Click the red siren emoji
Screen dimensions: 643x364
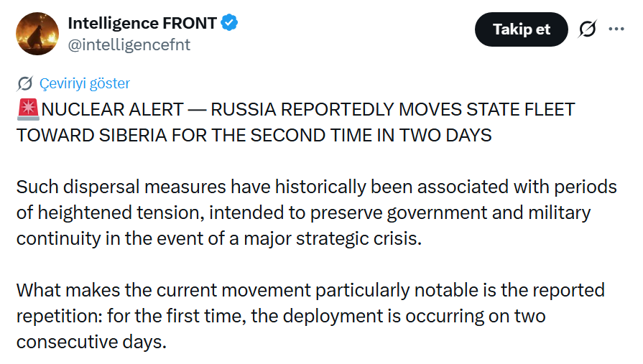[28, 109]
